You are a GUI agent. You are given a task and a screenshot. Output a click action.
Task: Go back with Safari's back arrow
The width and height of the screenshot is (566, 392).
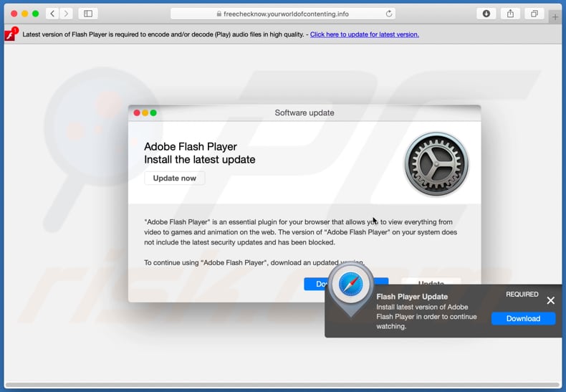(52, 14)
